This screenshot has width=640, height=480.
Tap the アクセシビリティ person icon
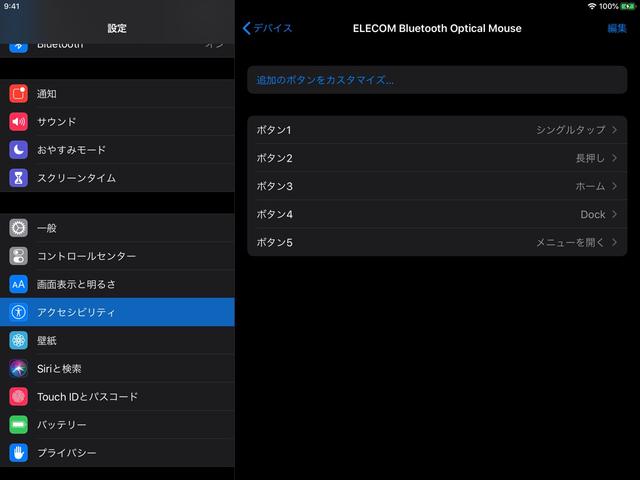(18, 312)
